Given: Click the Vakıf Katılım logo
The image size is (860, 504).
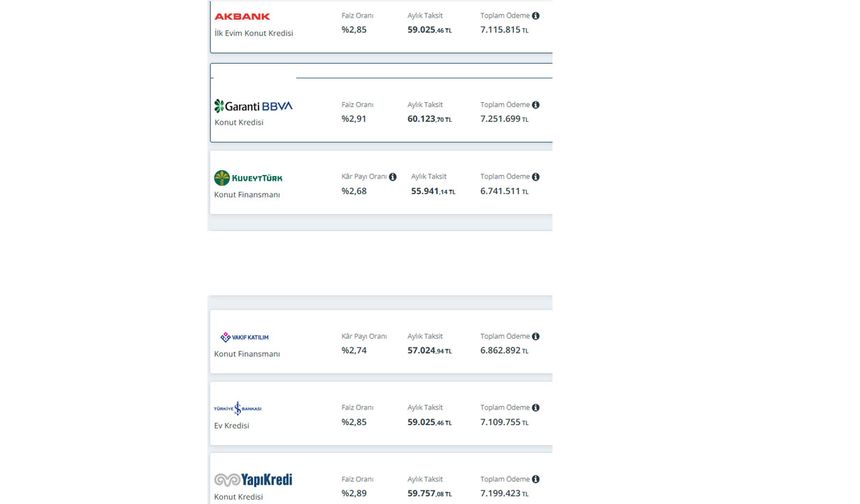Looking at the screenshot, I should [x=244, y=337].
